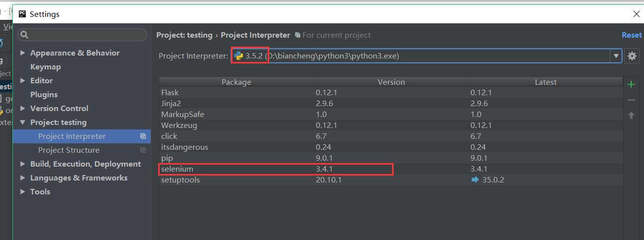644x240 pixels.
Task: Select the selenium package row
Action: coord(391,169)
